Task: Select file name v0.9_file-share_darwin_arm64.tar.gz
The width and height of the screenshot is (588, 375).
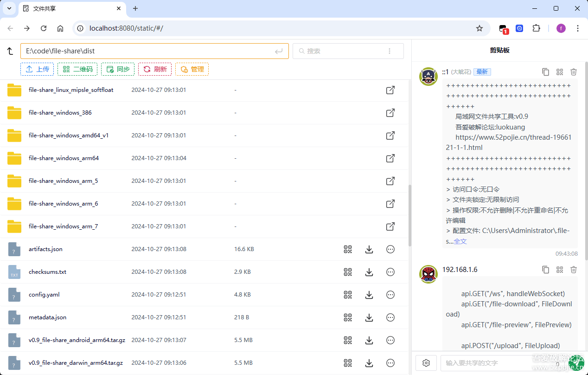Action: coord(76,363)
